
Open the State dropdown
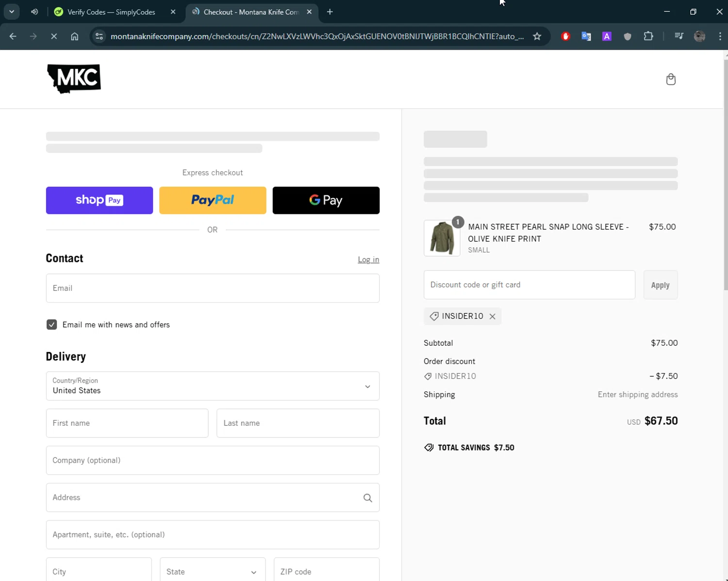[x=213, y=569]
